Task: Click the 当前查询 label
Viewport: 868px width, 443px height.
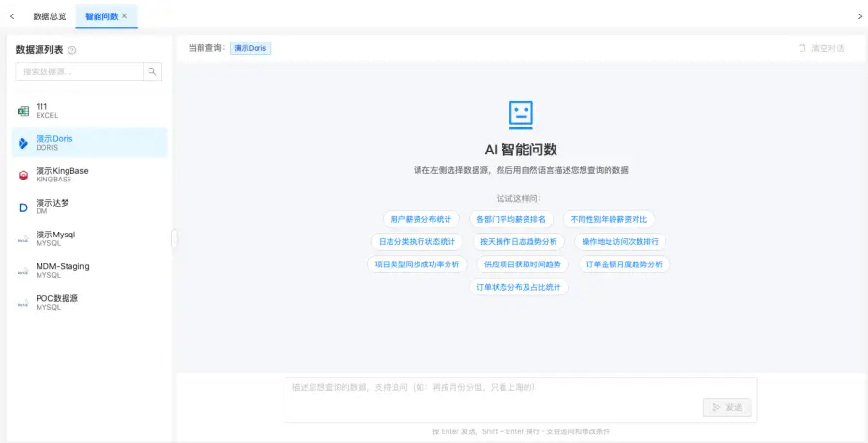Action: [x=206, y=48]
